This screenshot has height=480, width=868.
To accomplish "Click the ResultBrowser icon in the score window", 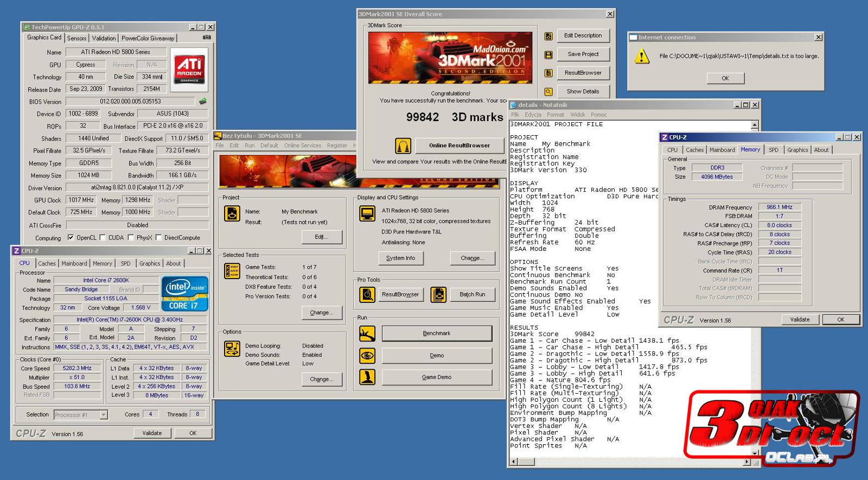I will coord(548,73).
